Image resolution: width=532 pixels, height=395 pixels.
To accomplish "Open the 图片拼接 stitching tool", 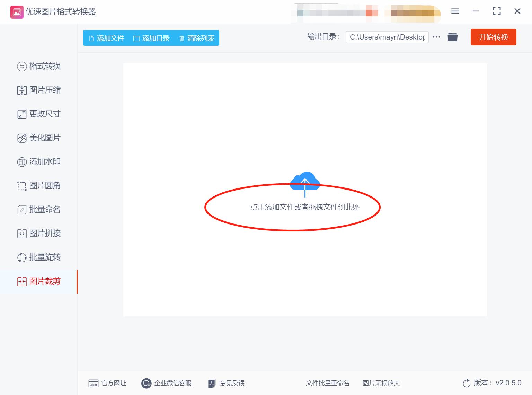I will click(x=39, y=233).
